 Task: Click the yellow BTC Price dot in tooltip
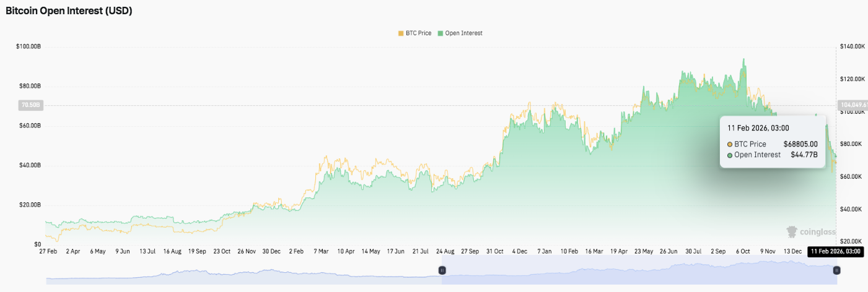click(x=730, y=144)
